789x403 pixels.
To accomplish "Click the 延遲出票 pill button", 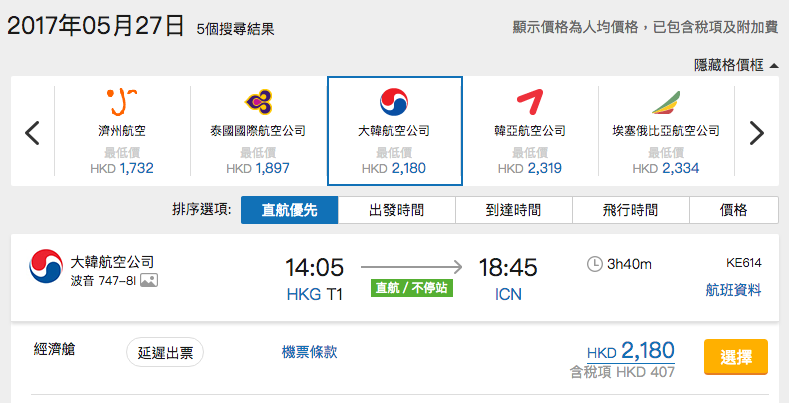I will [x=165, y=352].
